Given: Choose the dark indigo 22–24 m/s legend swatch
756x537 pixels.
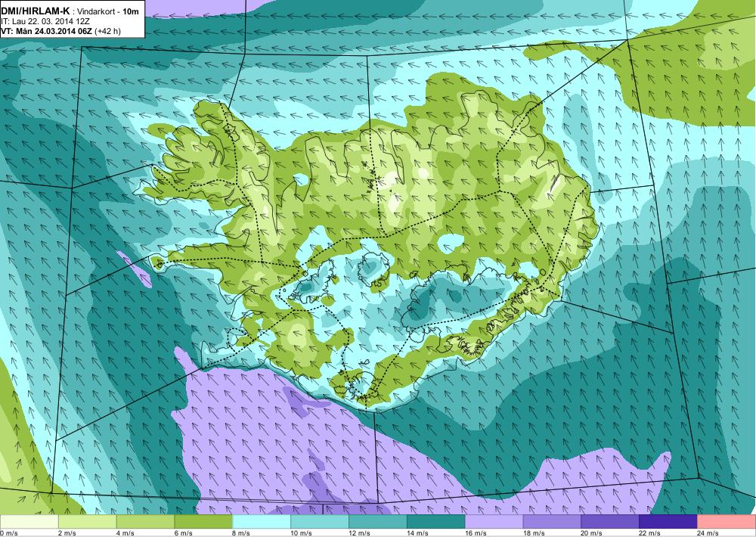Looking at the screenshot, I should pyautogui.click(x=668, y=522).
